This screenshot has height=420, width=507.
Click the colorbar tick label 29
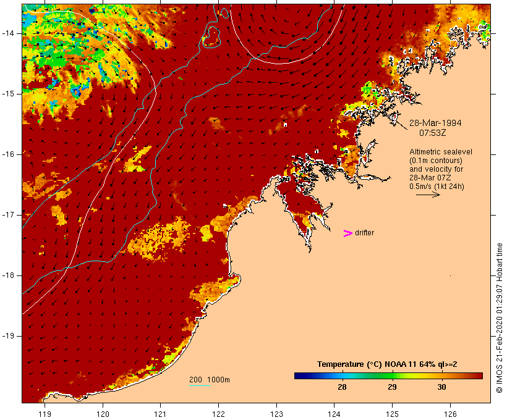(x=392, y=387)
